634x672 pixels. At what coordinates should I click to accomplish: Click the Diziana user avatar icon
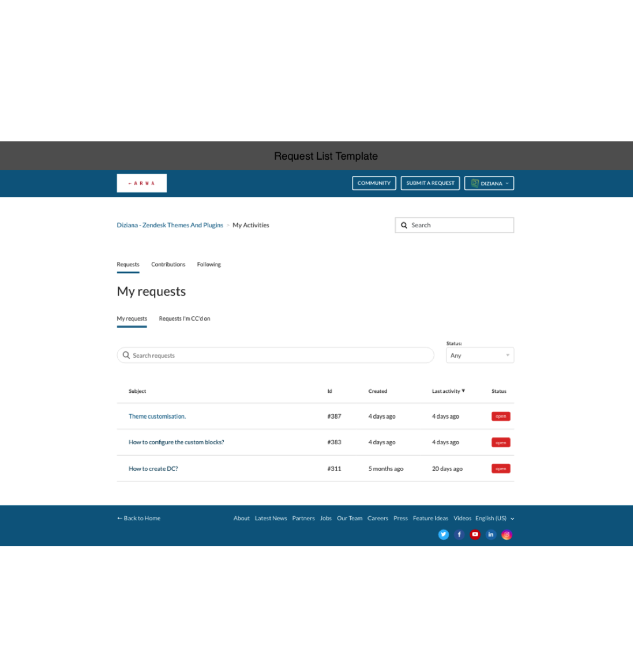474,183
